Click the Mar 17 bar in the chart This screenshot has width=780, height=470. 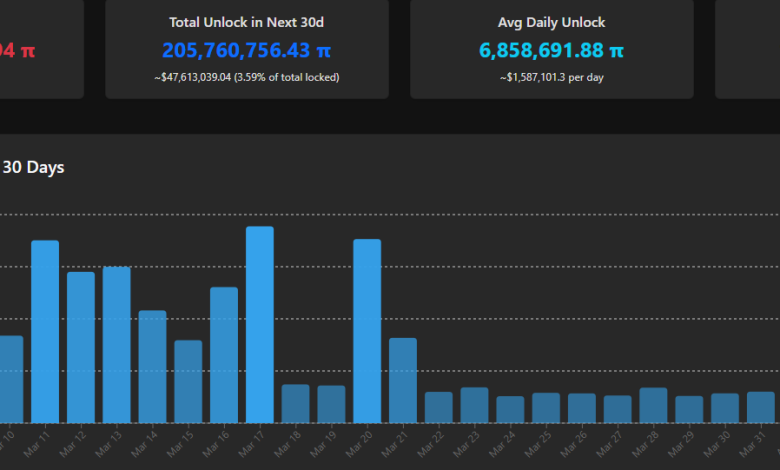[x=260, y=325]
